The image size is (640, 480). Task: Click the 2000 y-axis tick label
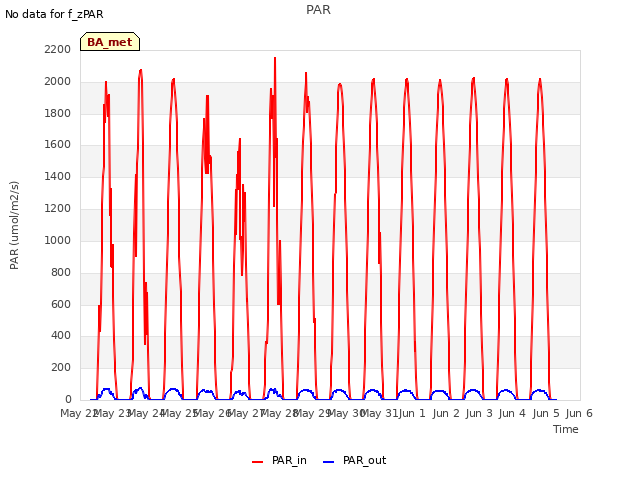(58, 81)
